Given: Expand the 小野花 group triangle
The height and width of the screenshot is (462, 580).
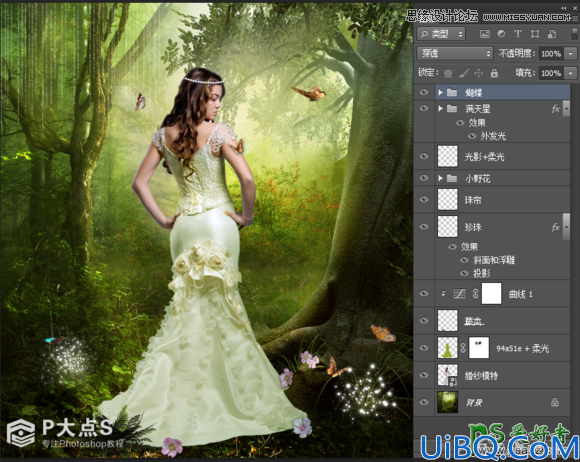Looking at the screenshot, I should coord(440,179).
